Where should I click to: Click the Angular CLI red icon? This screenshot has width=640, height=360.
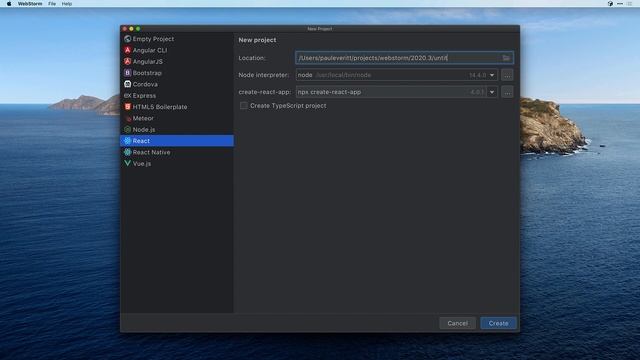click(127, 50)
